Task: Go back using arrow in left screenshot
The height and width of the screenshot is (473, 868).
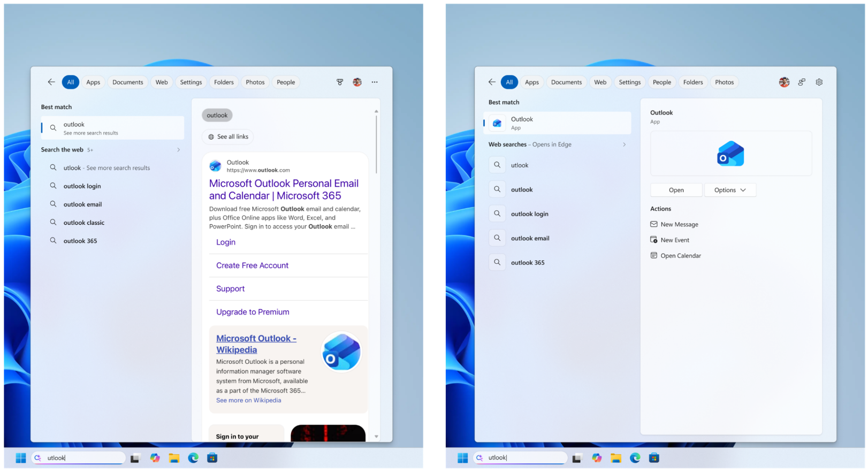Action: point(51,82)
